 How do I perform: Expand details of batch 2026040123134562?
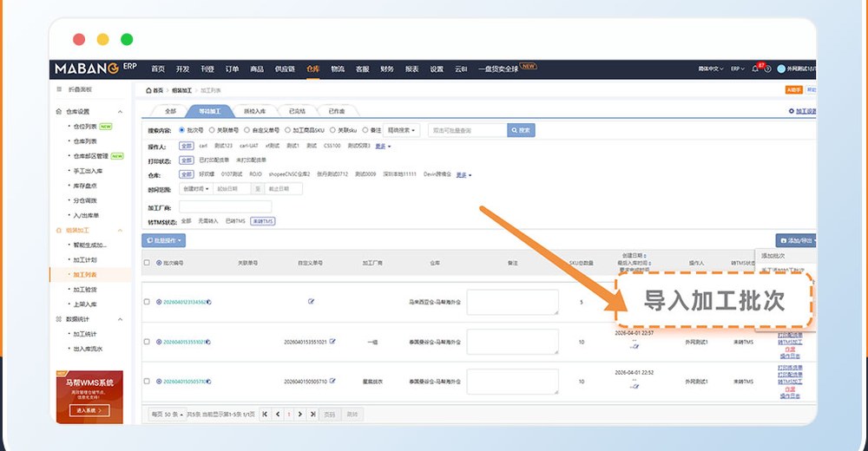[x=159, y=302]
